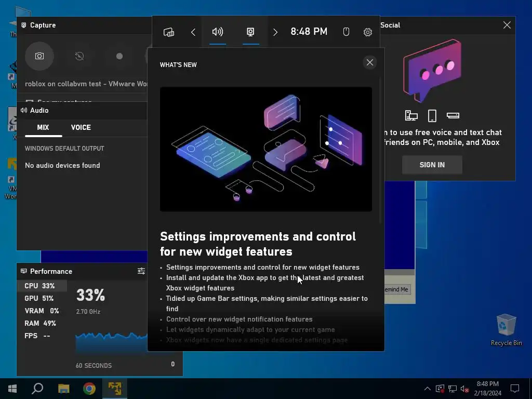Image resolution: width=532 pixels, height=399 pixels.
Task: Launch Google Chrome from taskbar
Action: [89, 389]
